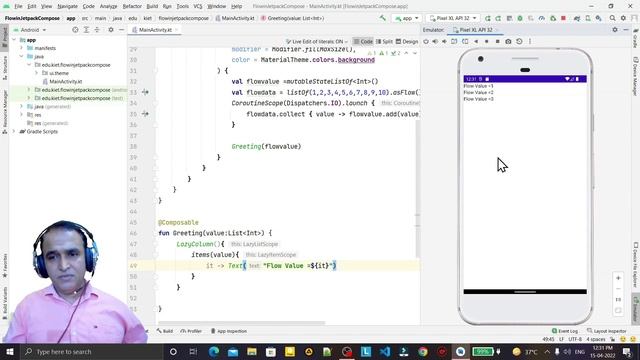Open Microsoft Edge from taskbar

coord(213,351)
